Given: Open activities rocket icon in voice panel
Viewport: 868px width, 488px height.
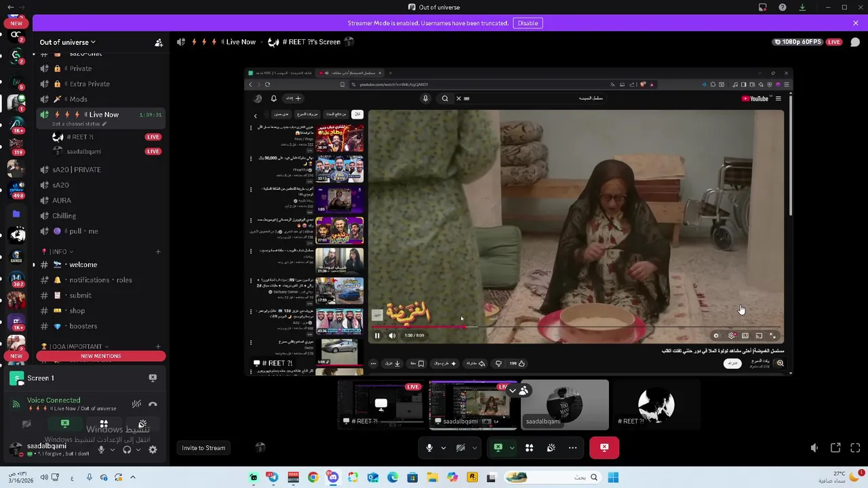Looking at the screenshot, I should pyautogui.click(x=104, y=424).
